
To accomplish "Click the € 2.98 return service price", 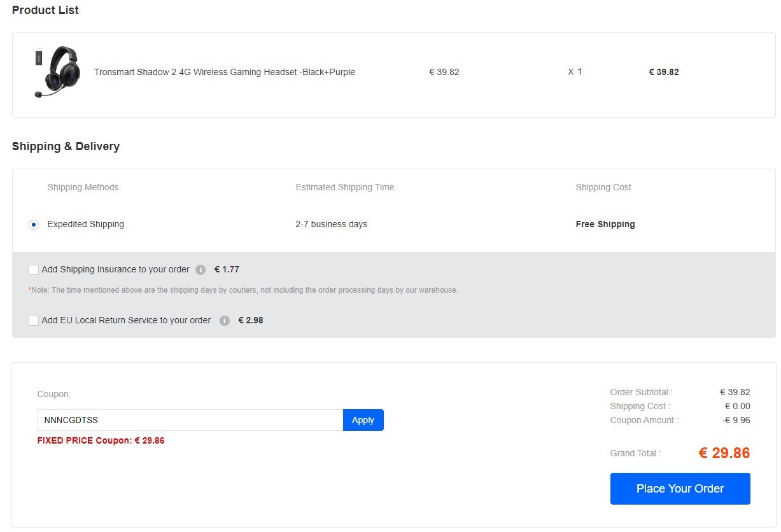I will click(251, 320).
